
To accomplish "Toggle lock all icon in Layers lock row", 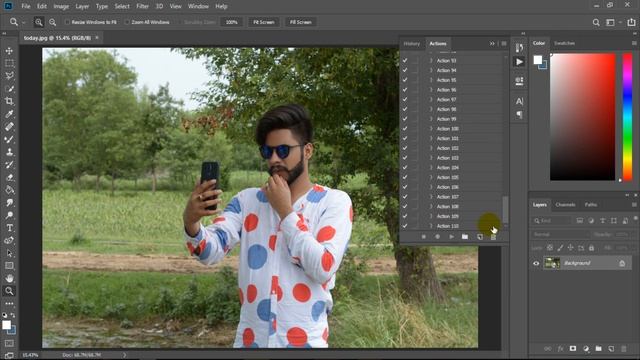I will pos(591,248).
